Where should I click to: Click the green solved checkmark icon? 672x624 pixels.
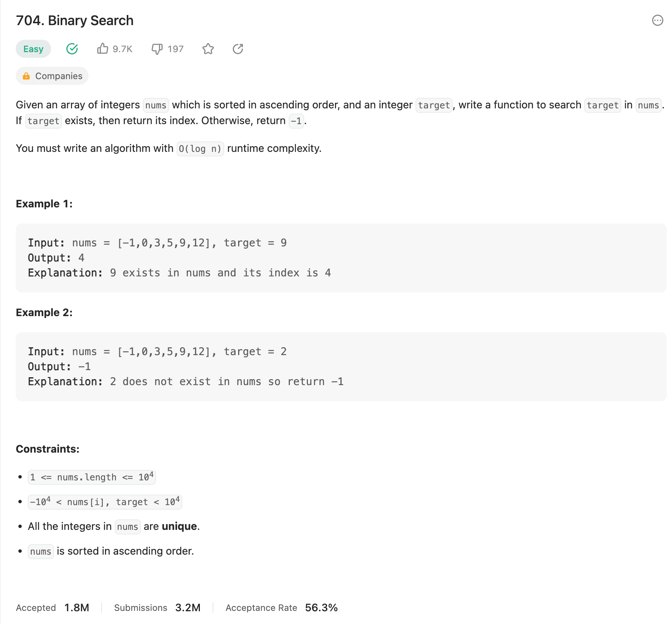tap(72, 49)
